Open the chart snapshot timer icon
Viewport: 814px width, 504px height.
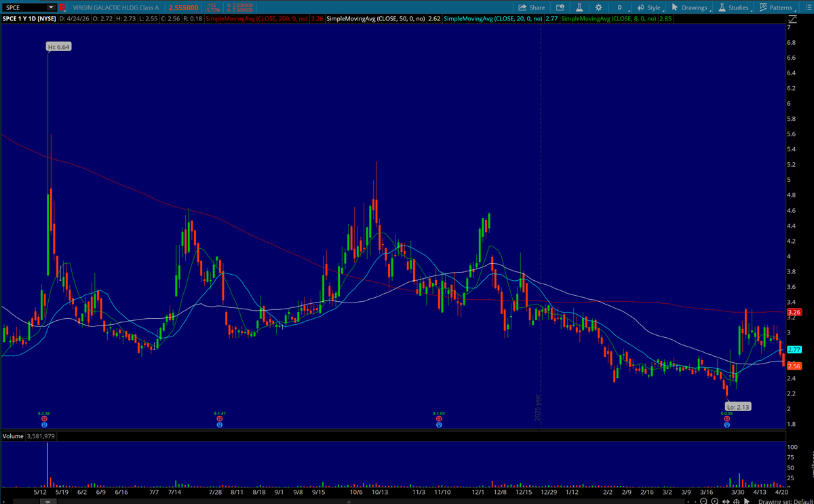pos(560,7)
